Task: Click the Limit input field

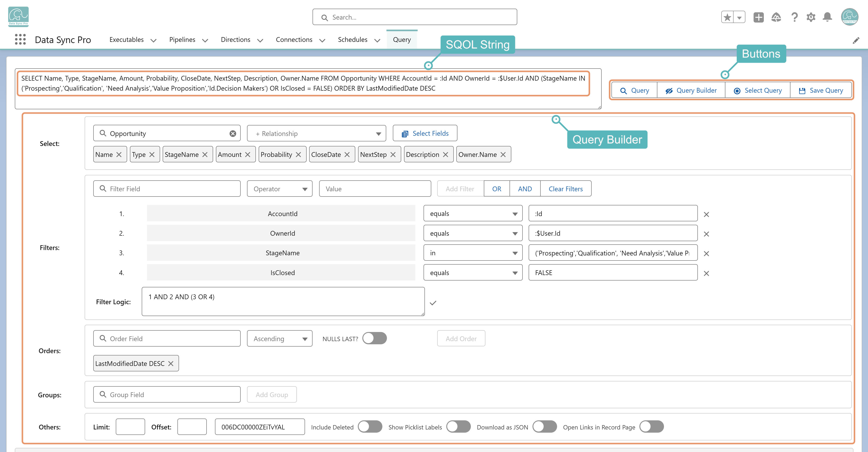Action: click(130, 427)
